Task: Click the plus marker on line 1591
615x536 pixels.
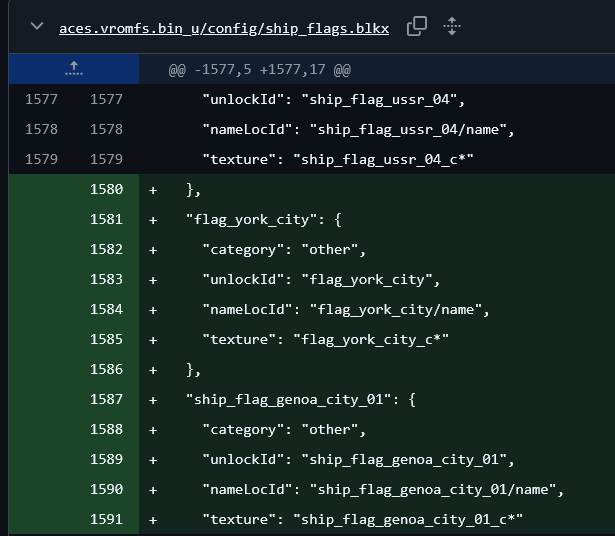Action: [x=153, y=520]
